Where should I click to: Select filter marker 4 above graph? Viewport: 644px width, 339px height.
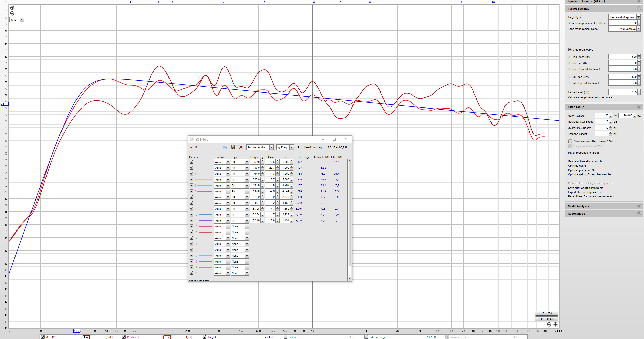pyautogui.click(x=224, y=2)
